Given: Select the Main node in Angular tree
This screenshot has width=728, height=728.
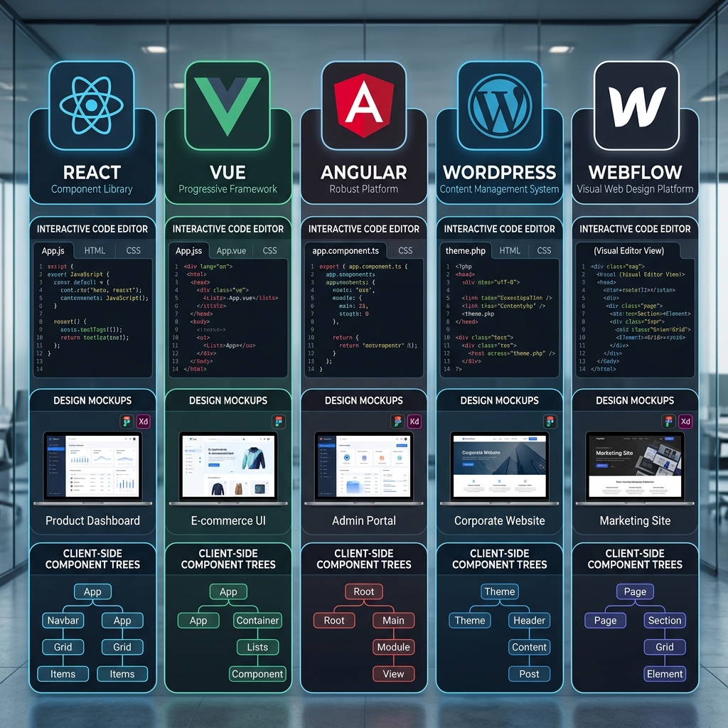Looking at the screenshot, I should pyautogui.click(x=393, y=620).
